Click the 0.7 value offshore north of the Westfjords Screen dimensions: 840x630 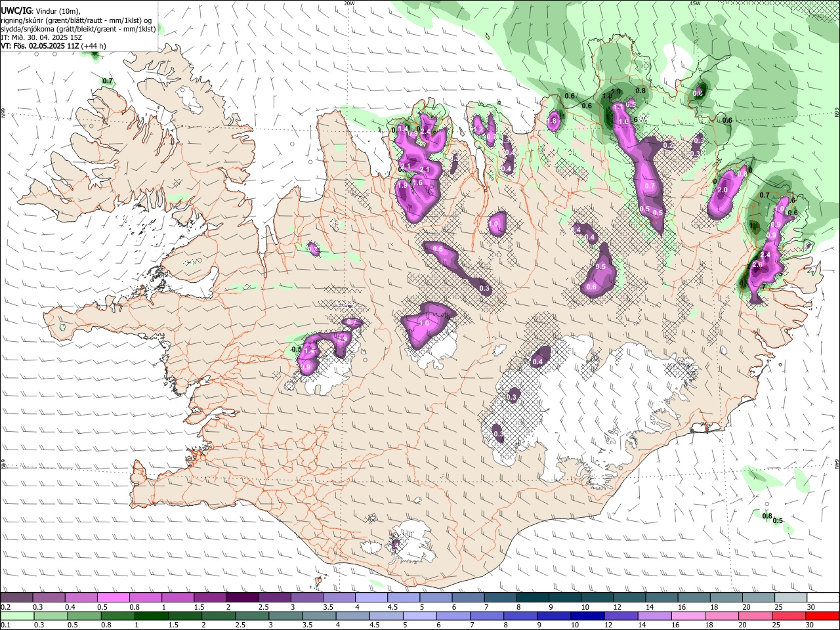point(108,81)
